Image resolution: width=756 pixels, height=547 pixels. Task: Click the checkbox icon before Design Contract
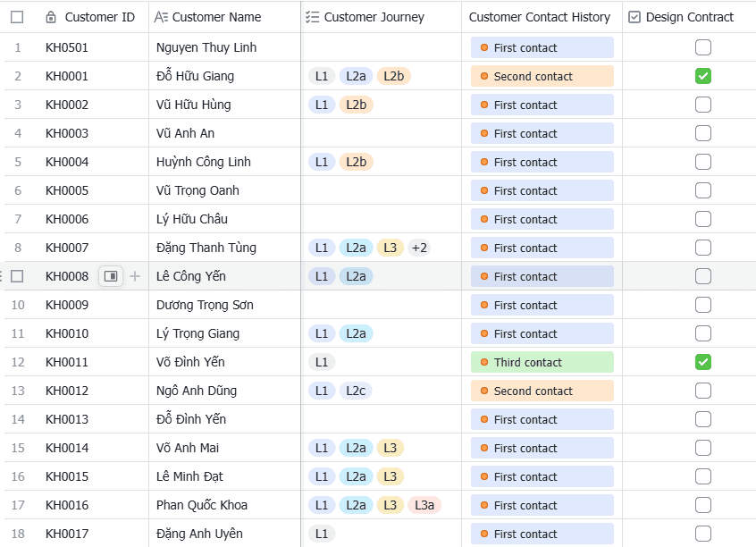click(634, 17)
